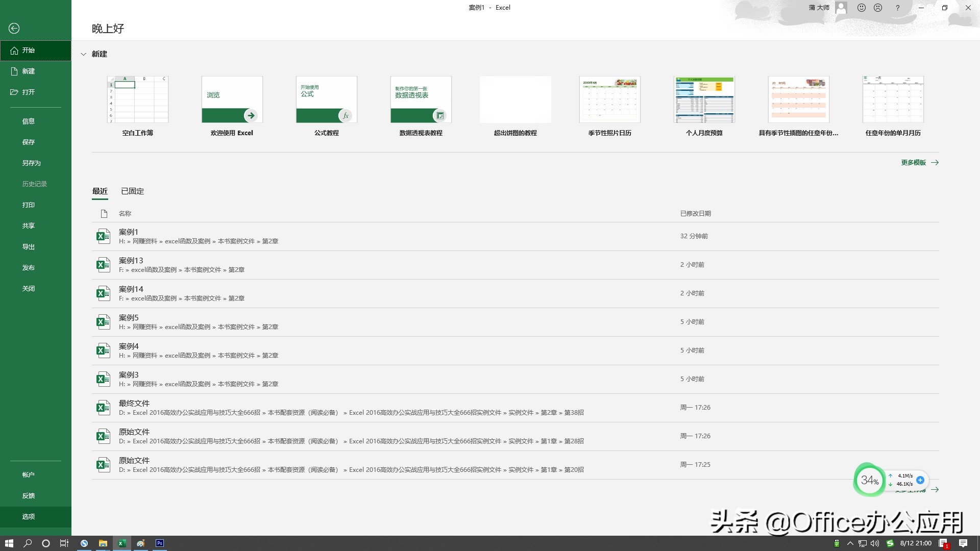Select 打开 in the left sidebar

point(36,92)
